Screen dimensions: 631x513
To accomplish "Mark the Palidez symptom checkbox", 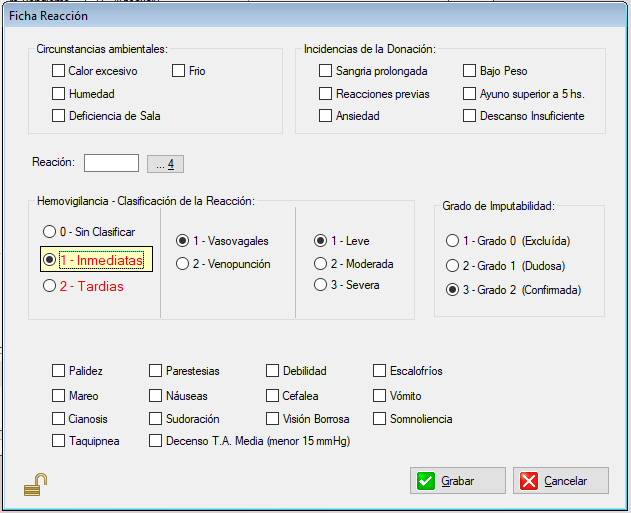I will pos(59,371).
